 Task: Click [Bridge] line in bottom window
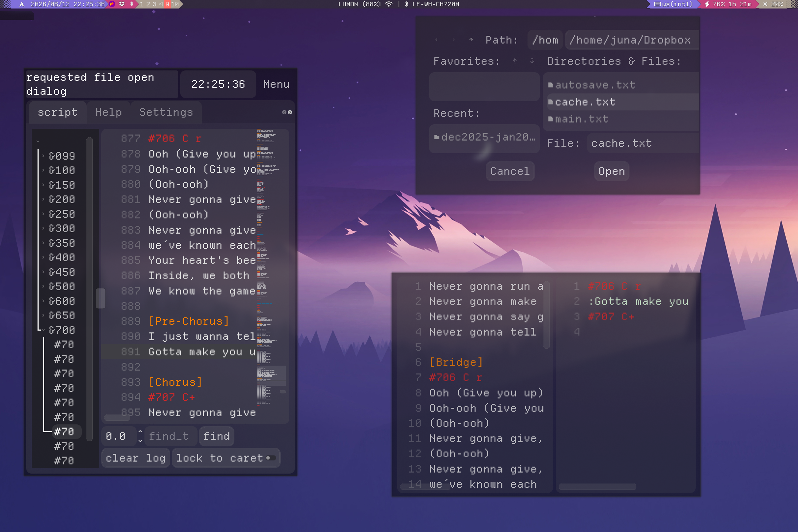tap(456, 362)
